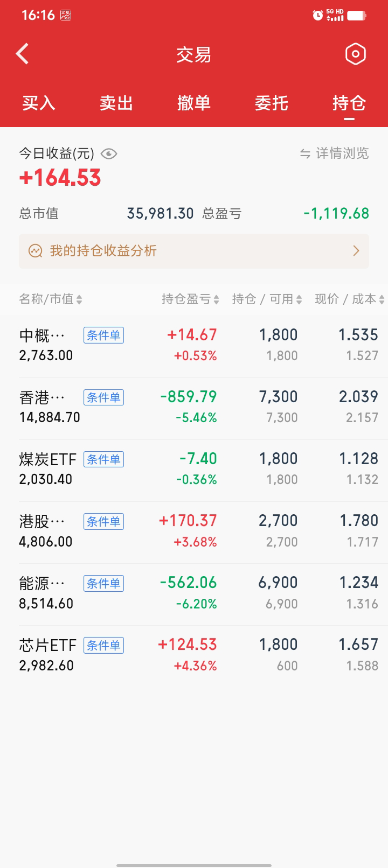This screenshot has height=868, width=388.
Task: Toggle the earnings visibility eye icon
Action: [x=109, y=154]
